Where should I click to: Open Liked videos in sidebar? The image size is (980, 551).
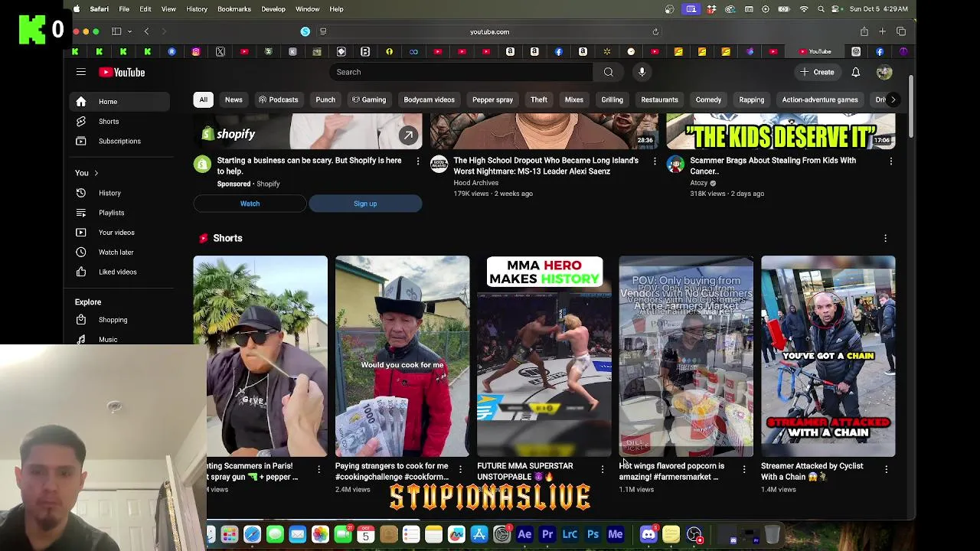click(x=117, y=272)
